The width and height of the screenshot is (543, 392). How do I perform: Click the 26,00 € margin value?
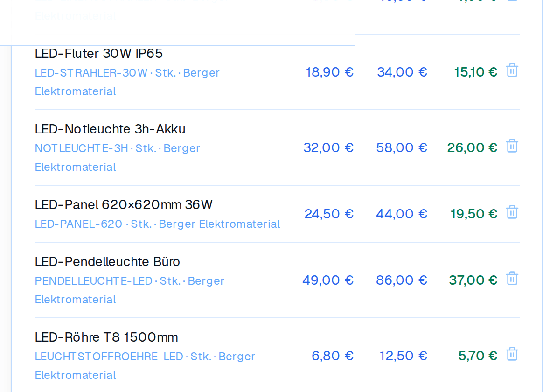click(473, 147)
